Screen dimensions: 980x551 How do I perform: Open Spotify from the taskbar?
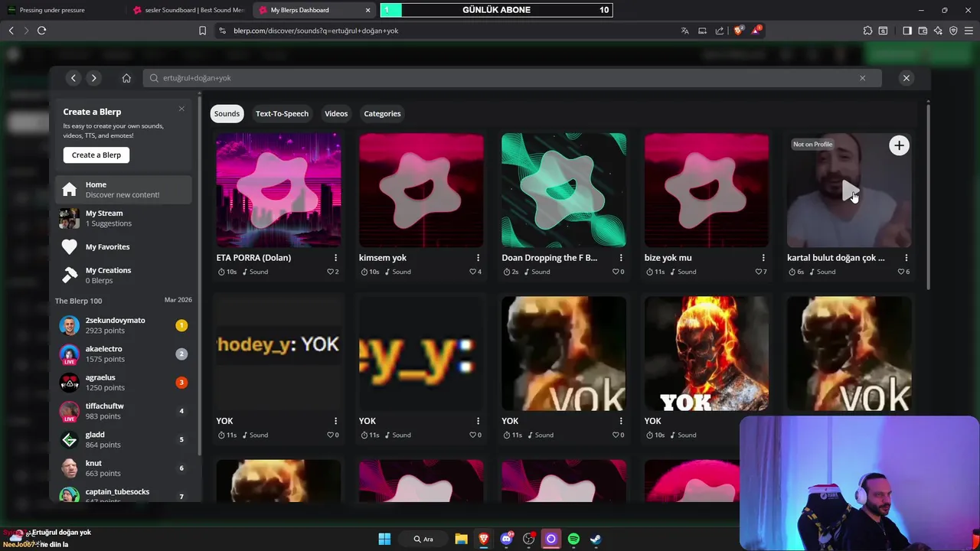click(x=573, y=539)
